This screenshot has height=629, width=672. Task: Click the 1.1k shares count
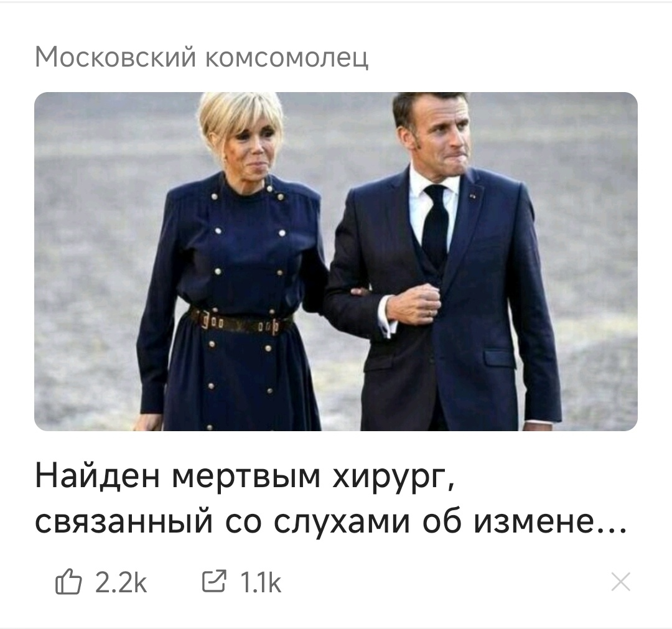pyautogui.click(x=261, y=582)
